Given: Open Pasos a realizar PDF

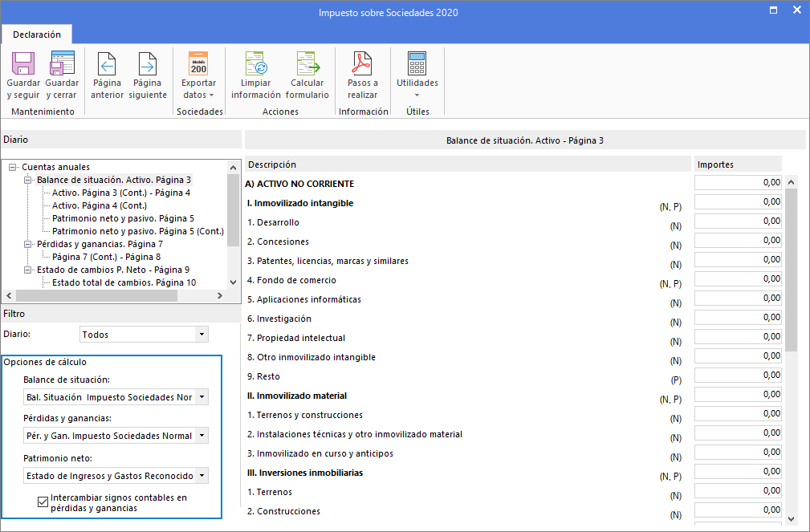Looking at the screenshot, I should tap(362, 75).
